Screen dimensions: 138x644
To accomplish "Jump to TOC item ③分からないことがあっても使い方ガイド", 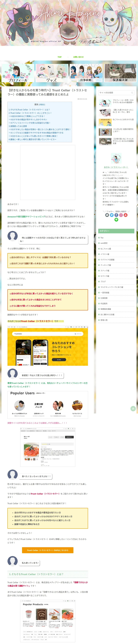I will [x=33, y=136].
